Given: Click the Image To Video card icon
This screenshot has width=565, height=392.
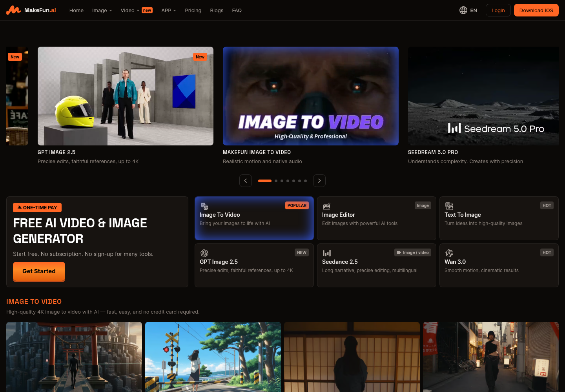Looking at the screenshot, I should pos(204,206).
